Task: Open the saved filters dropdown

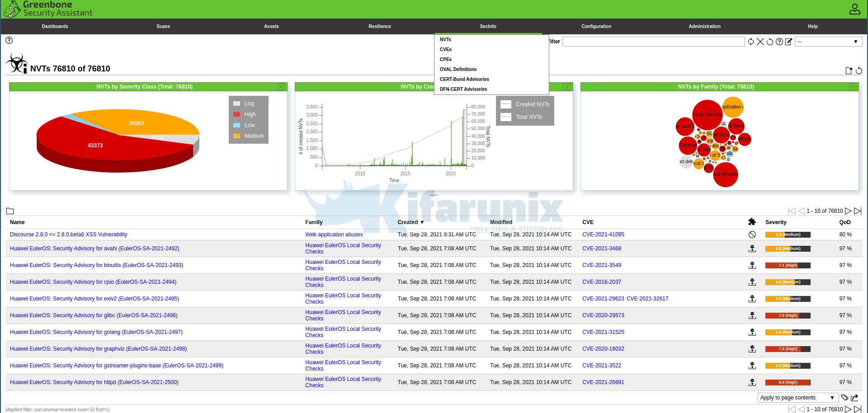Action: (828, 42)
